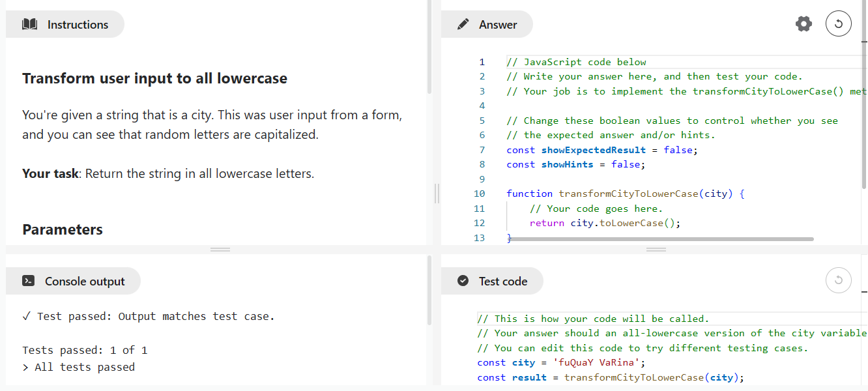Select the Console output panel label
Screen dimensions: 868x391
(x=85, y=282)
